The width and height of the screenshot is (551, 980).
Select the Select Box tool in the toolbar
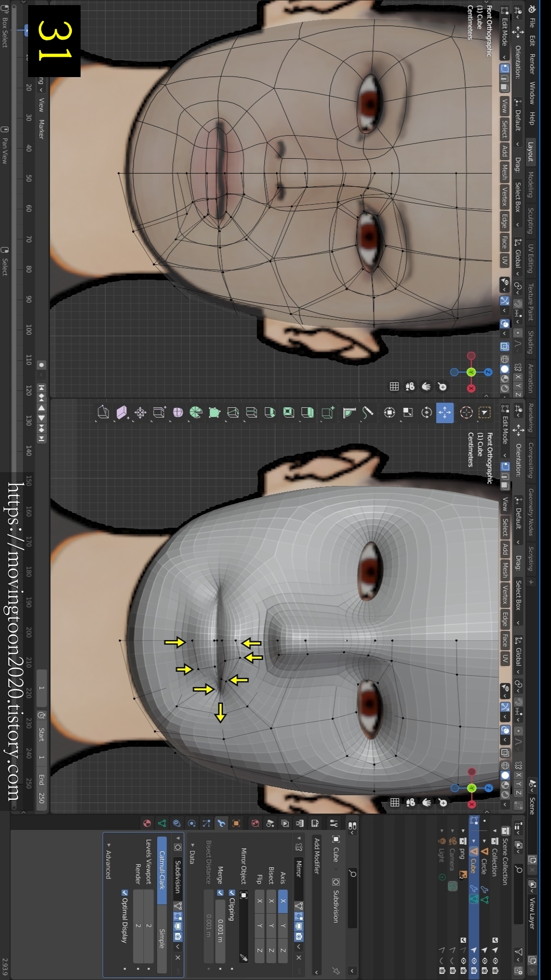[x=485, y=412]
